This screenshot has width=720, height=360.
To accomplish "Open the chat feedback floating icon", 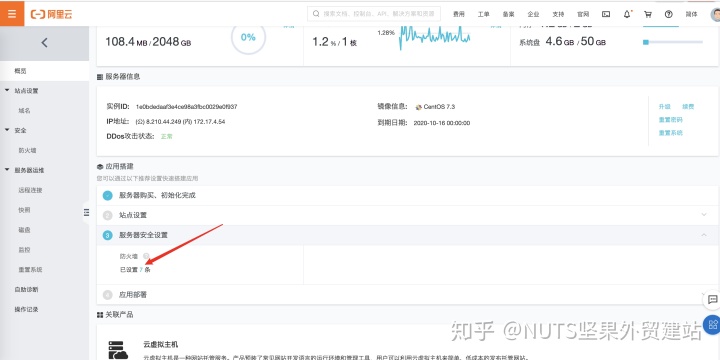I will click(712, 299).
